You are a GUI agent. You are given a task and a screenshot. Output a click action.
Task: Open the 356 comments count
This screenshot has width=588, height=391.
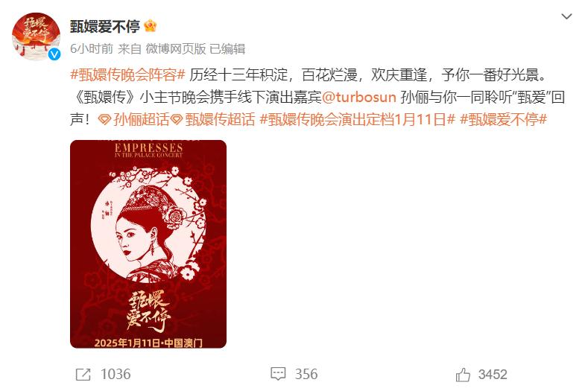tap(306, 374)
